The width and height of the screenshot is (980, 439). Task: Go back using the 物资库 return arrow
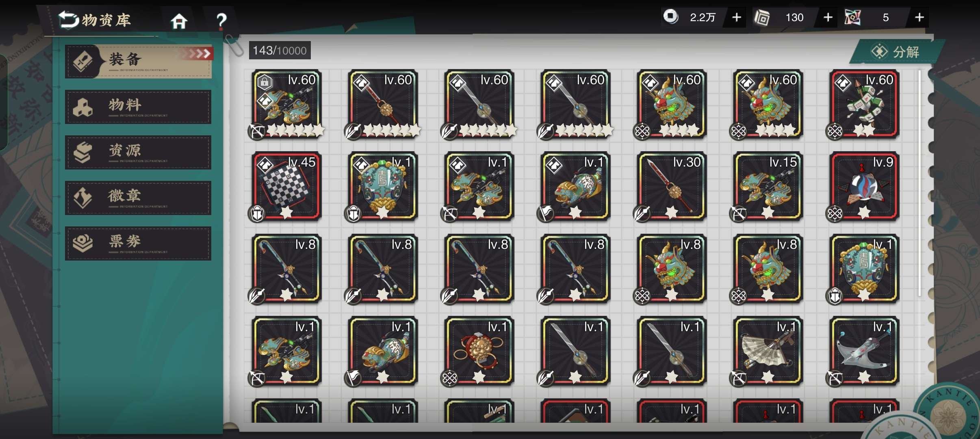pyautogui.click(x=68, y=20)
